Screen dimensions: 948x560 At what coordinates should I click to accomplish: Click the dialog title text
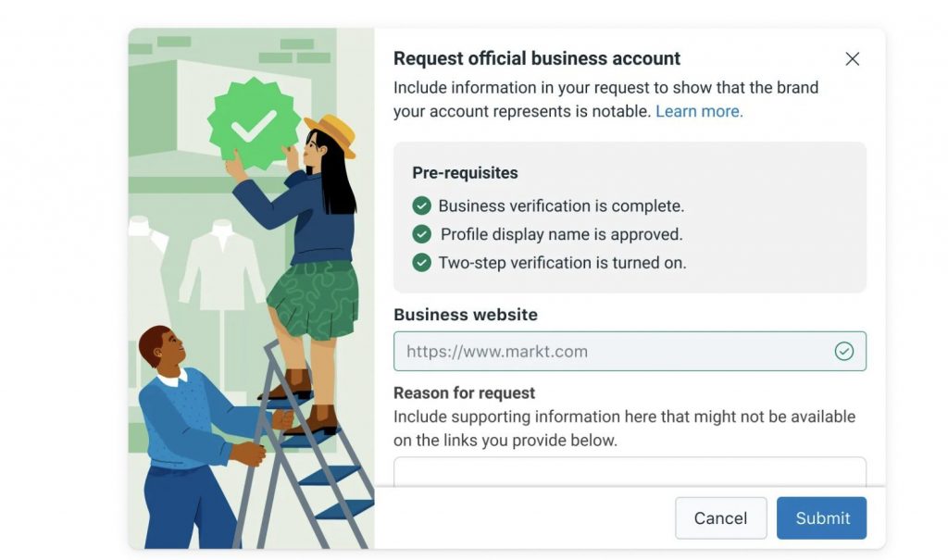pyautogui.click(x=537, y=58)
